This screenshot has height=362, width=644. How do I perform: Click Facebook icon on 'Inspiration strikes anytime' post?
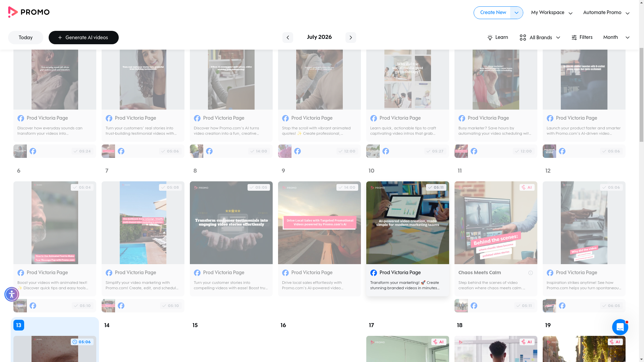550,273
